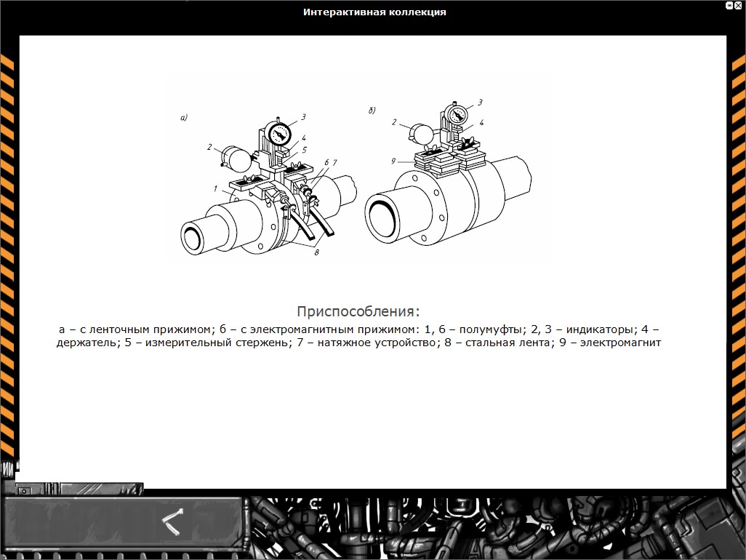Minimize the interactive collection window
The width and height of the screenshot is (746, 560).
point(729,5)
